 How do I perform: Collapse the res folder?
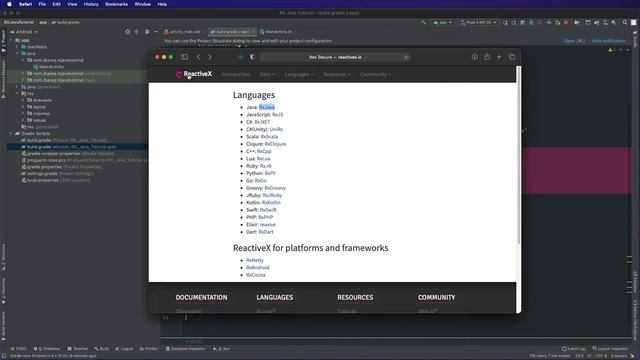(x=17, y=93)
